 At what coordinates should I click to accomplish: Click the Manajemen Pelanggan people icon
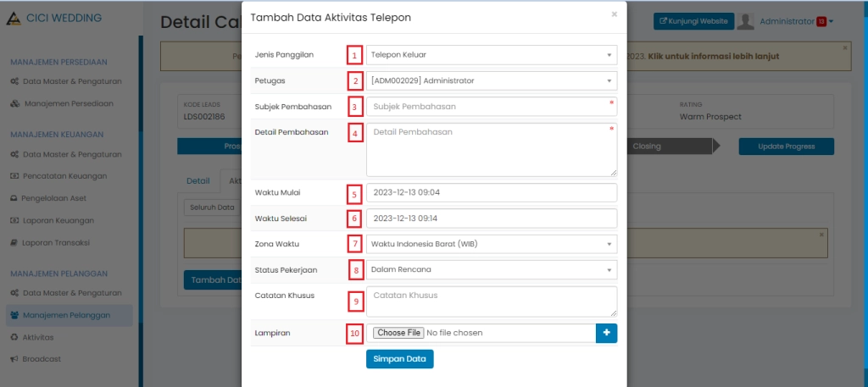15,315
